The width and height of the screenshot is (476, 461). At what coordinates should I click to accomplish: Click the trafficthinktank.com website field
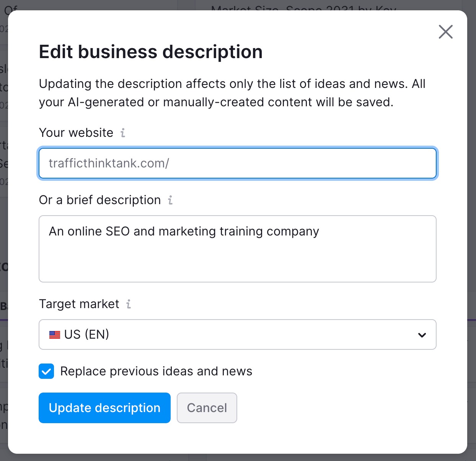click(x=237, y=163)
